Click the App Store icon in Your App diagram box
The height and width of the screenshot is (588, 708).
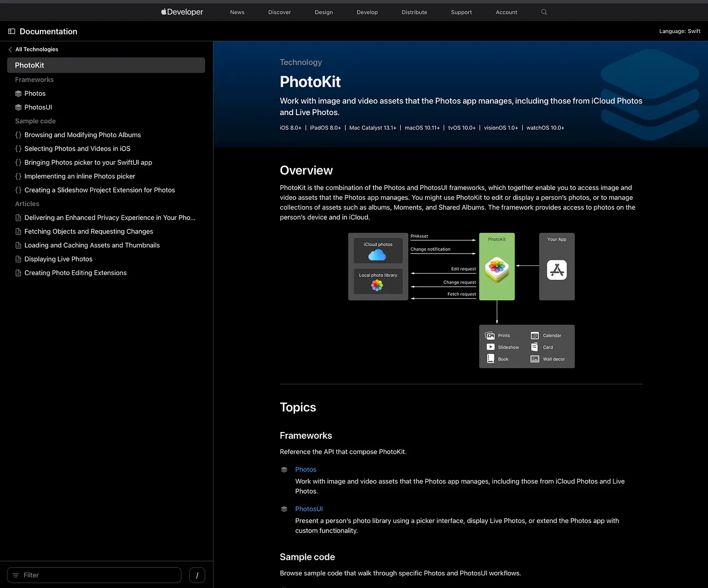pos(557,270)
